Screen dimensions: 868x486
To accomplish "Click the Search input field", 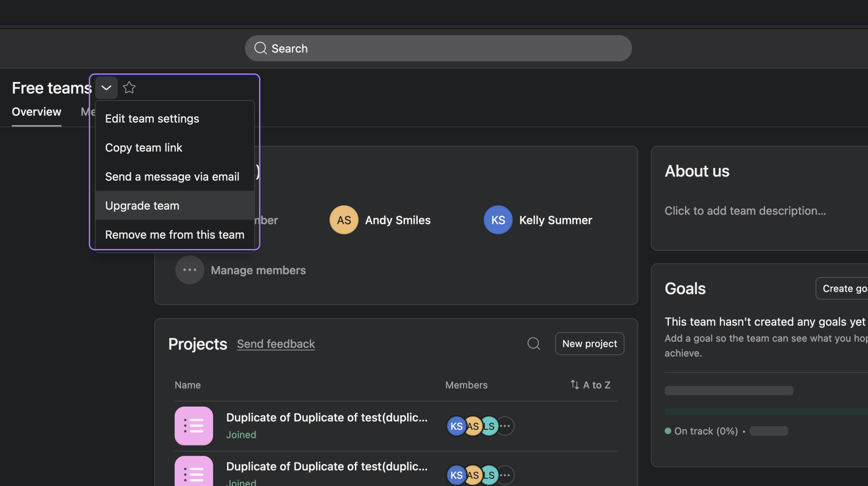I will (438, 48).
